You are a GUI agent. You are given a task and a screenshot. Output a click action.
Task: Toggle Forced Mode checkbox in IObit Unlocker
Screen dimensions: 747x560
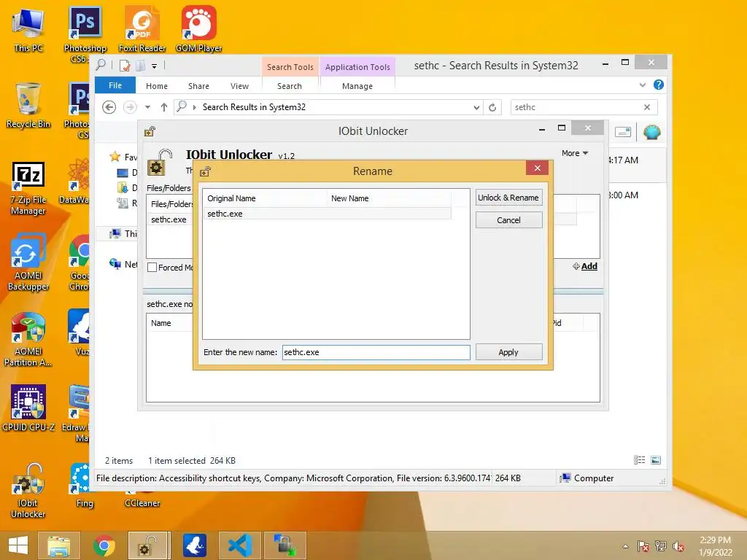tap(152, 268)
